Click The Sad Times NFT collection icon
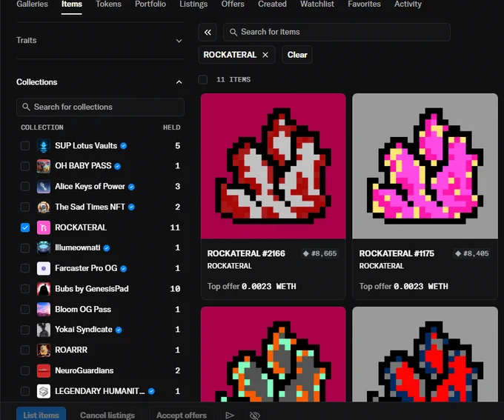 point(44,207)
